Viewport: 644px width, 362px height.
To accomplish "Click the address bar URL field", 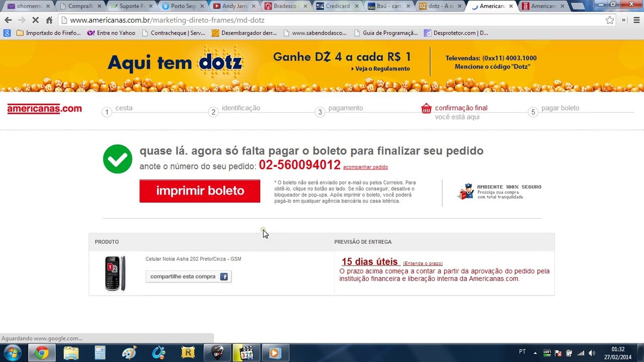I will (x=332, y=20).
